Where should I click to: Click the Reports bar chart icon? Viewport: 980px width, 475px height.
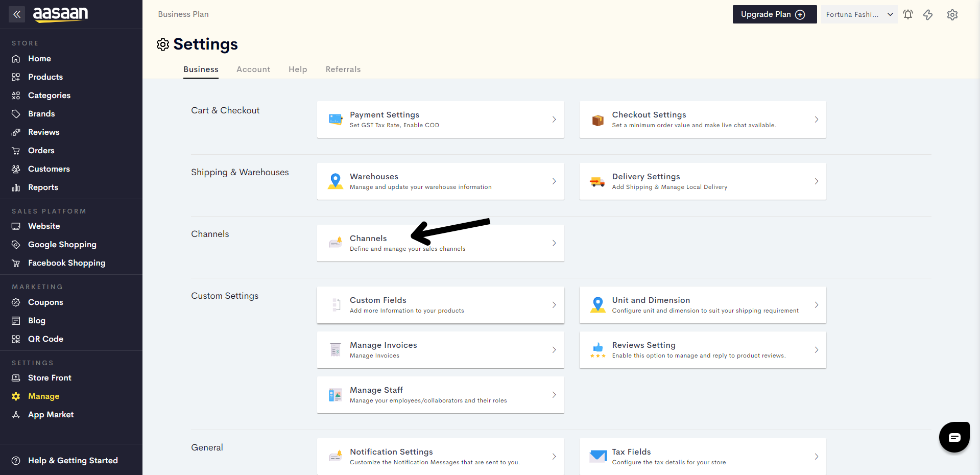[16, 187]
